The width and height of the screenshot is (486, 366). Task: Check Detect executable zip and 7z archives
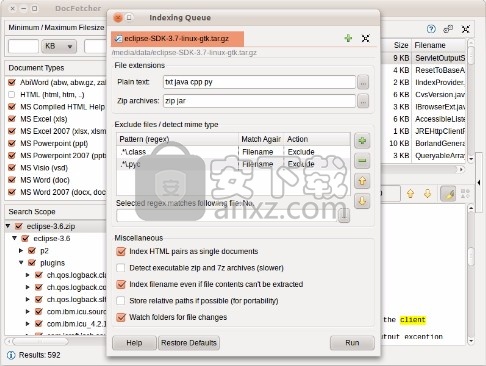(121, 268)
